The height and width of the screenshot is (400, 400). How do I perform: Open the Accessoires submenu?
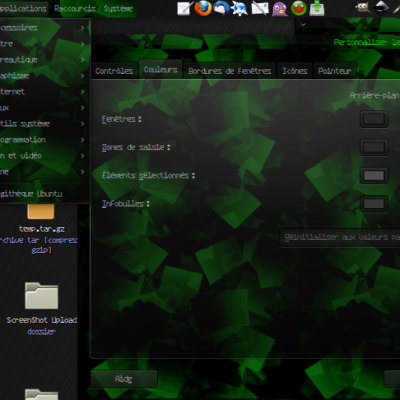(x=45, y=28)
